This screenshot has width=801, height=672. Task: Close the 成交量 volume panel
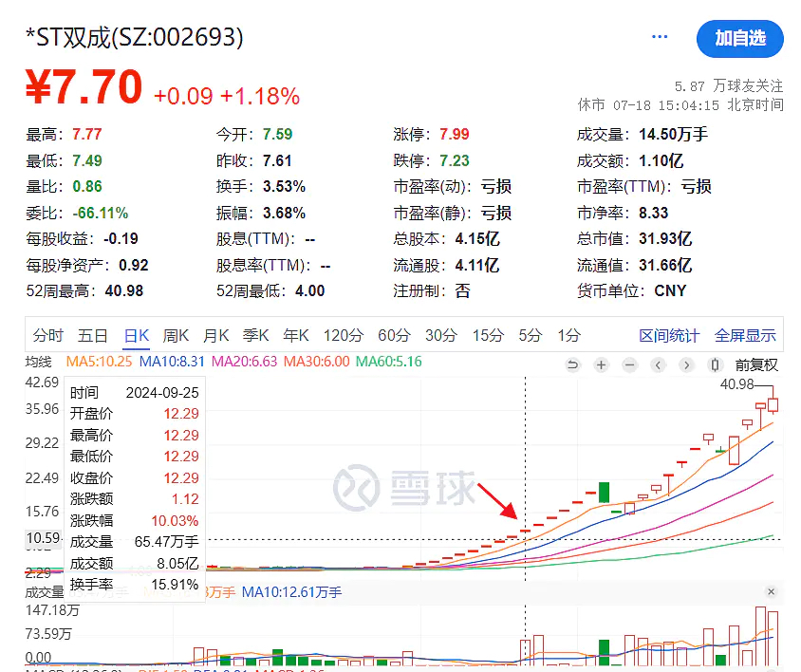tap(771, 591)
